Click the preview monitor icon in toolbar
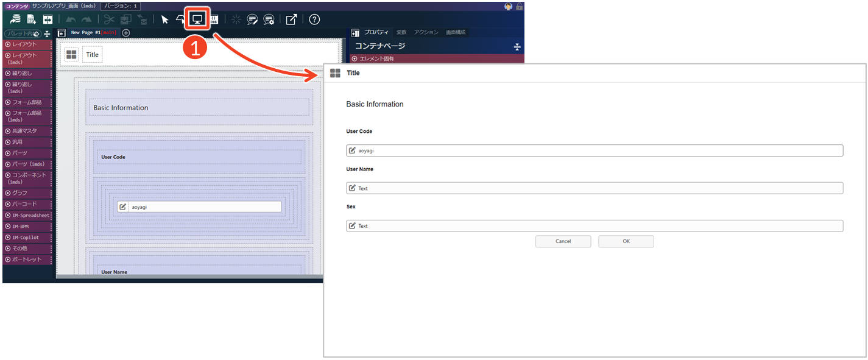Screen dimensions: 868x360 [197, 19]
